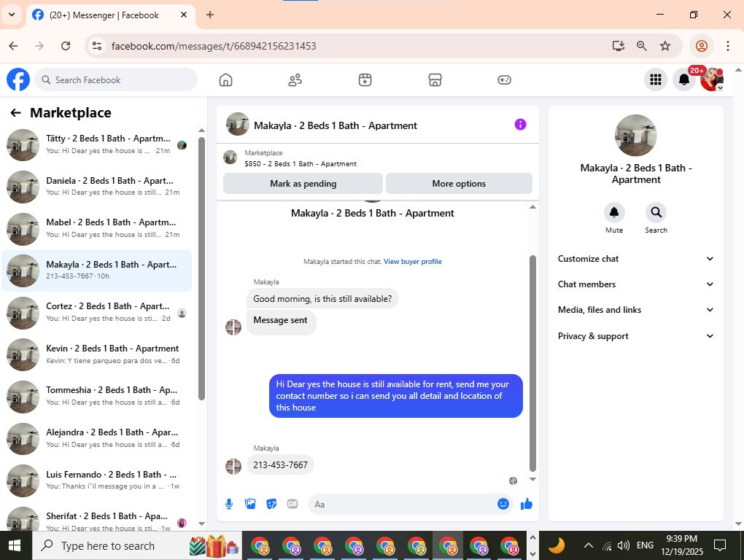
Task: Focus the Search Facebook field
Action: pos(116,79)
